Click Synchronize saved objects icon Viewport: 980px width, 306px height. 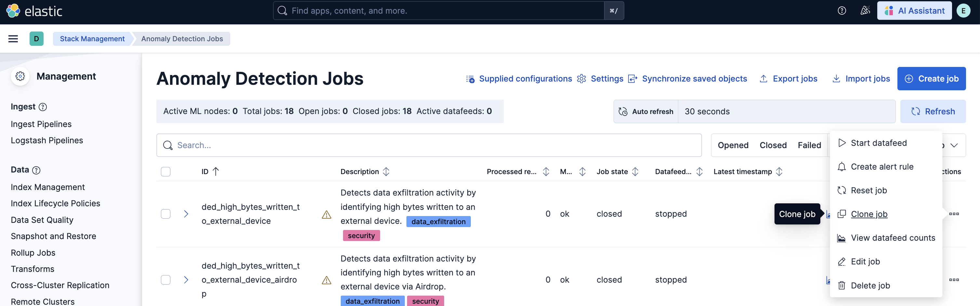633,79
